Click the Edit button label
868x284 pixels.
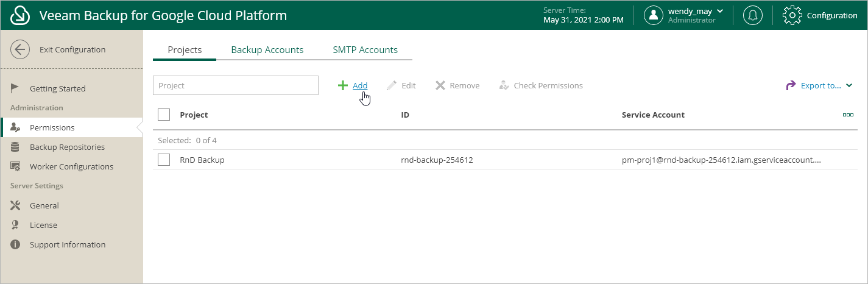click(409, 85)
